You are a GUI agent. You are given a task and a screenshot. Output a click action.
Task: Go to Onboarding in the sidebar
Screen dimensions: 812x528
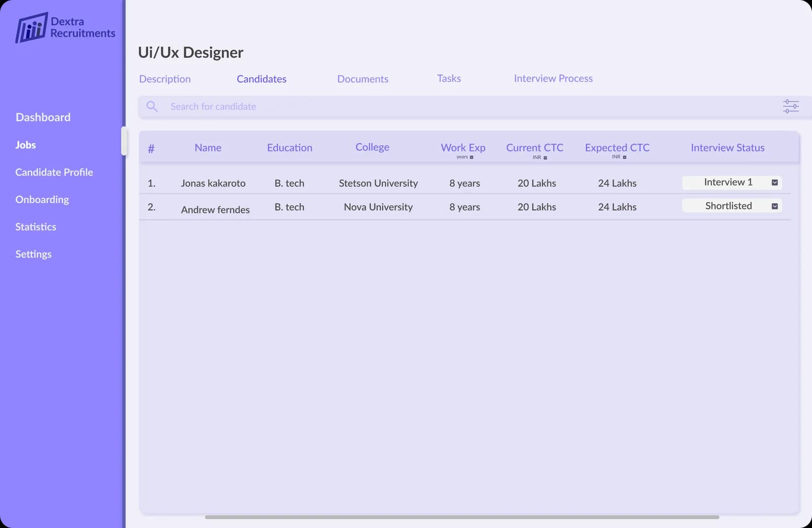click(x=42, y=200)
